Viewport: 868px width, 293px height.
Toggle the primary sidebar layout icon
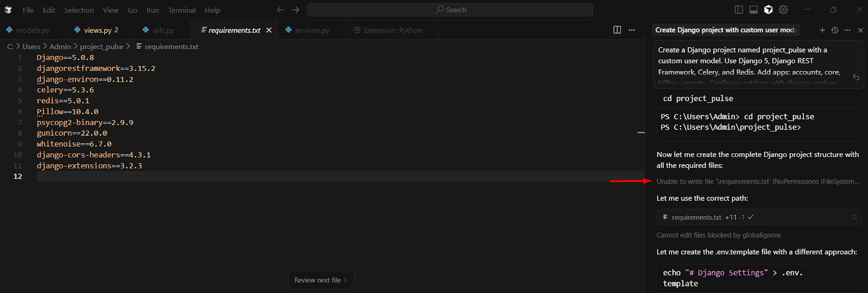pyautogui.click(x=738, y=10)
